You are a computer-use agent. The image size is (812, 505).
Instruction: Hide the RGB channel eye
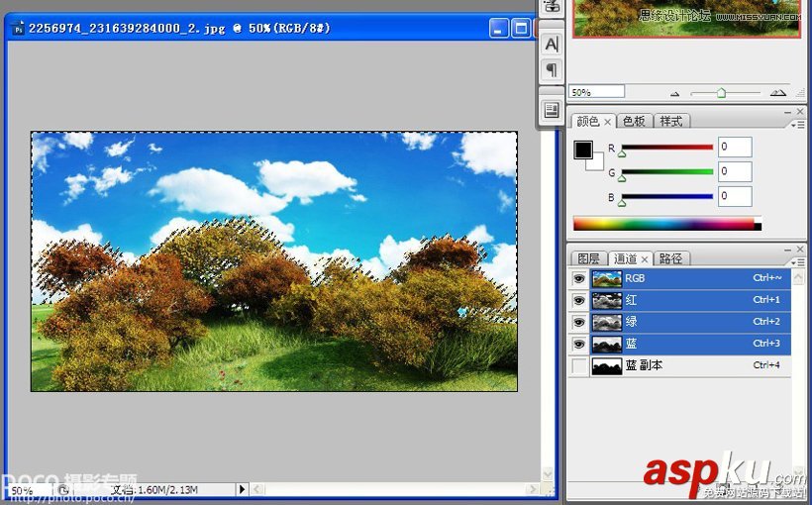pyautogui.click(x=579, y=278)
